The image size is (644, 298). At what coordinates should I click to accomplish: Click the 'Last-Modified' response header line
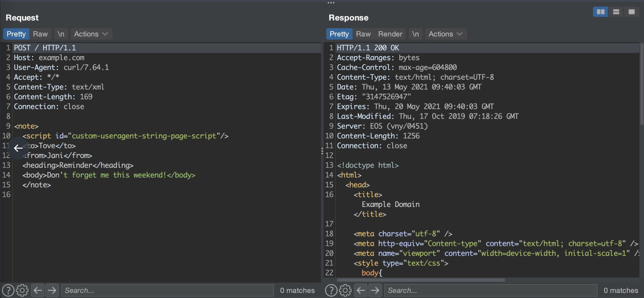pos(428,116)
